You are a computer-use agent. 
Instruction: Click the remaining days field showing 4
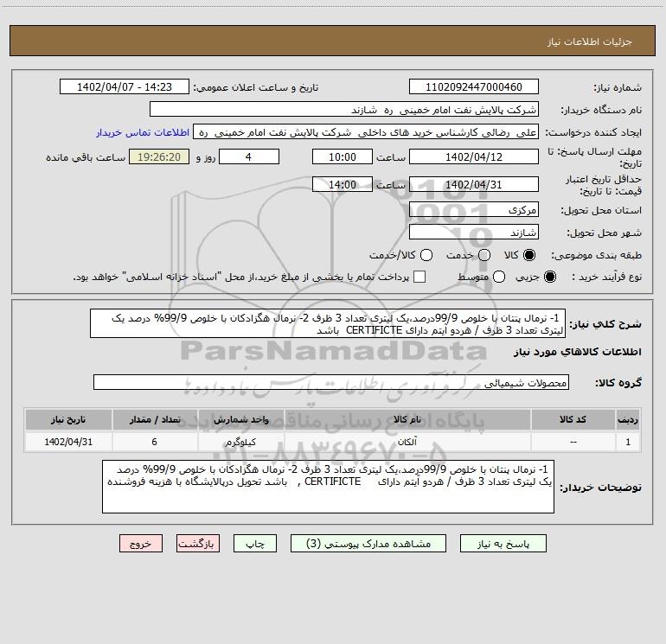click(249, 156)
